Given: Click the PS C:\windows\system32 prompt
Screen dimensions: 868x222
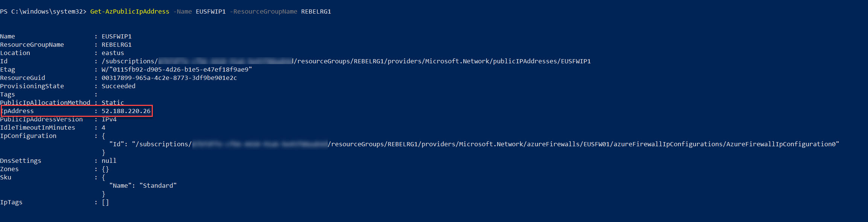Looking at the screenshot, I should point(43,12).
